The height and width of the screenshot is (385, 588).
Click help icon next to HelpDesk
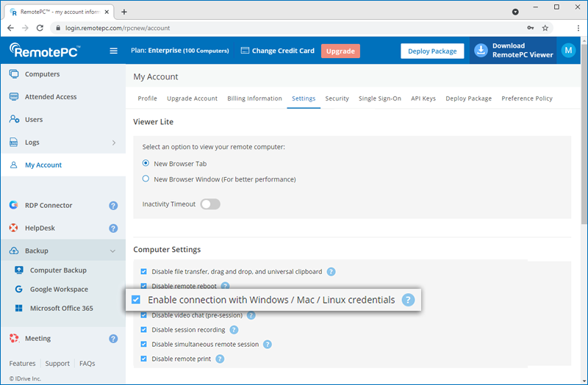coord(113,229)
